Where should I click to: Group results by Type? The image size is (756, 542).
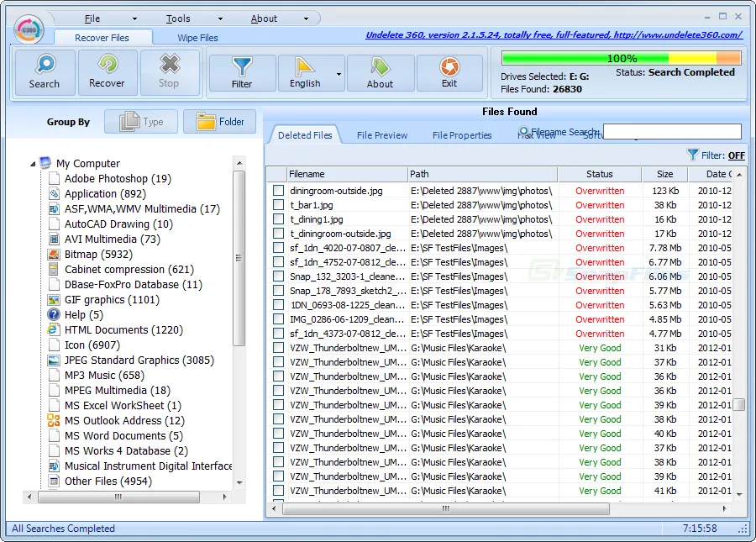pyautogui.click(x=141, y=122)
